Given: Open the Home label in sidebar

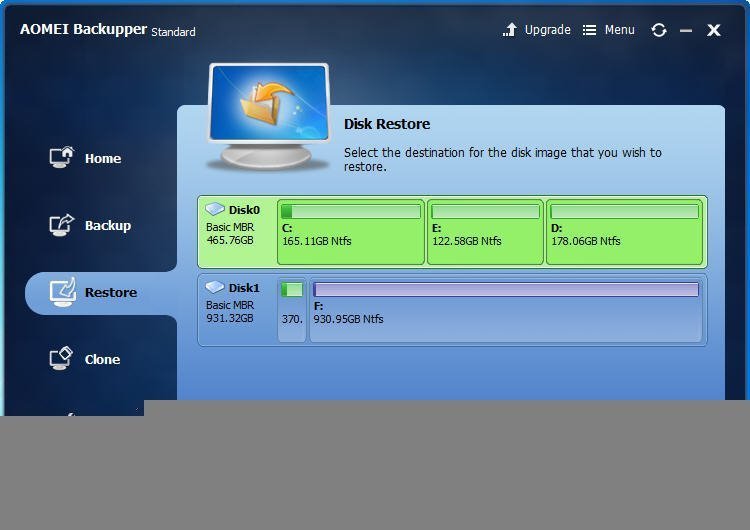Looking at the screenshot, I should click(x=103, y=158).
